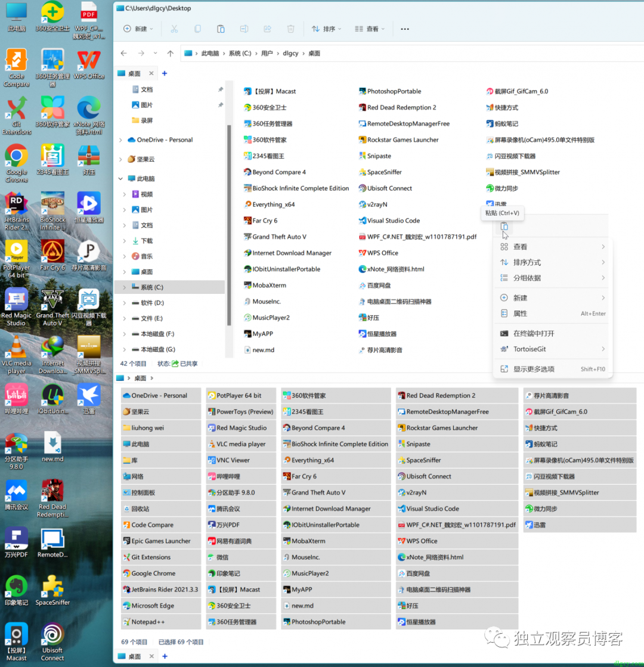
Task: Select Visual Studio Code in upper file list
Action: [x=389, y=221]
